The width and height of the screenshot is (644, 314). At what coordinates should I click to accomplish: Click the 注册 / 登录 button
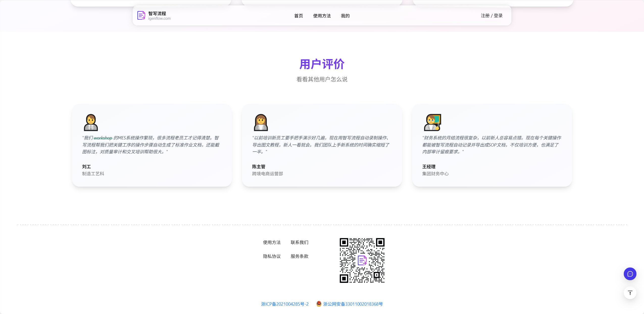point(491,16)
